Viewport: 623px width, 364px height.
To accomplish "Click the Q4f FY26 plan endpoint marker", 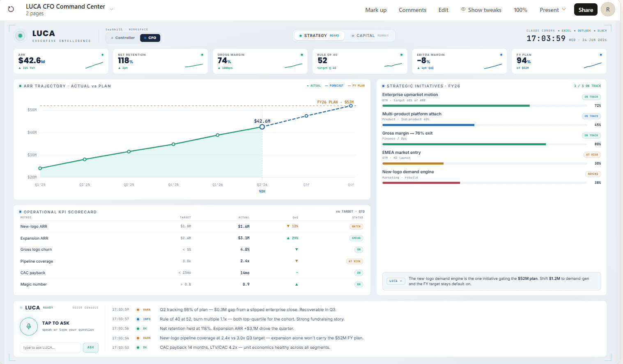I will click(x=351, y=106).
